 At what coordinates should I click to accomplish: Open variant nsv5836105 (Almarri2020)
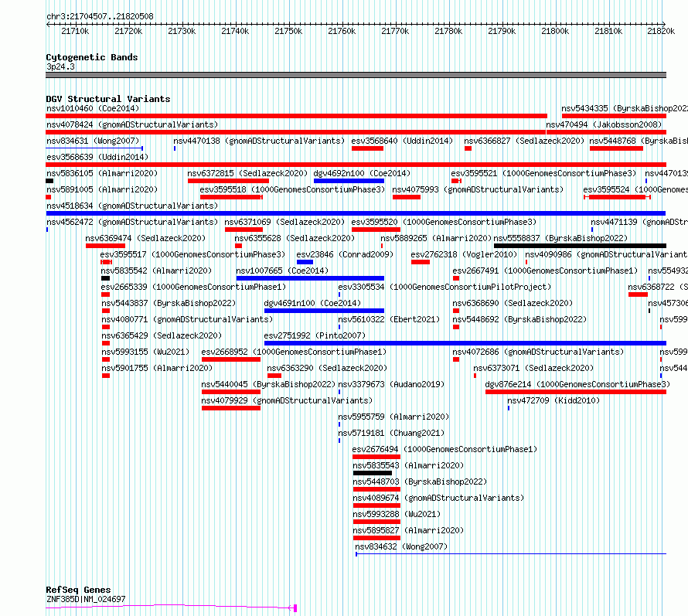point(102,173)
